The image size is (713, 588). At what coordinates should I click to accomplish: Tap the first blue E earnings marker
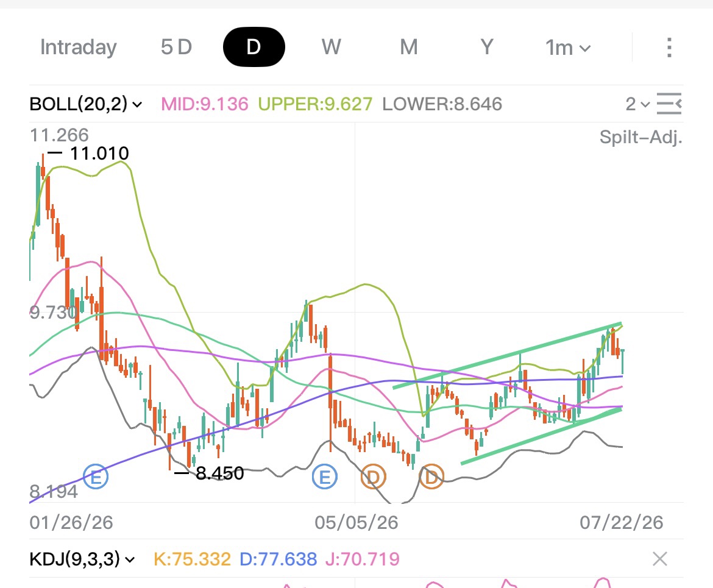(96, 477)
